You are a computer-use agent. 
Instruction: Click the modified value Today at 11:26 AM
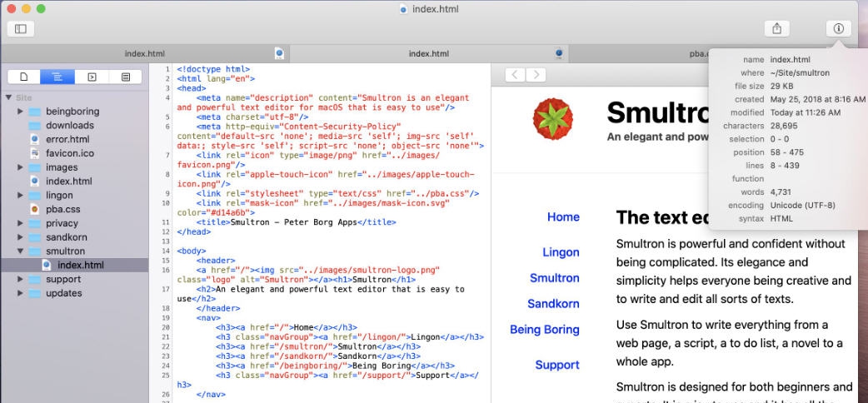point(806,112)
